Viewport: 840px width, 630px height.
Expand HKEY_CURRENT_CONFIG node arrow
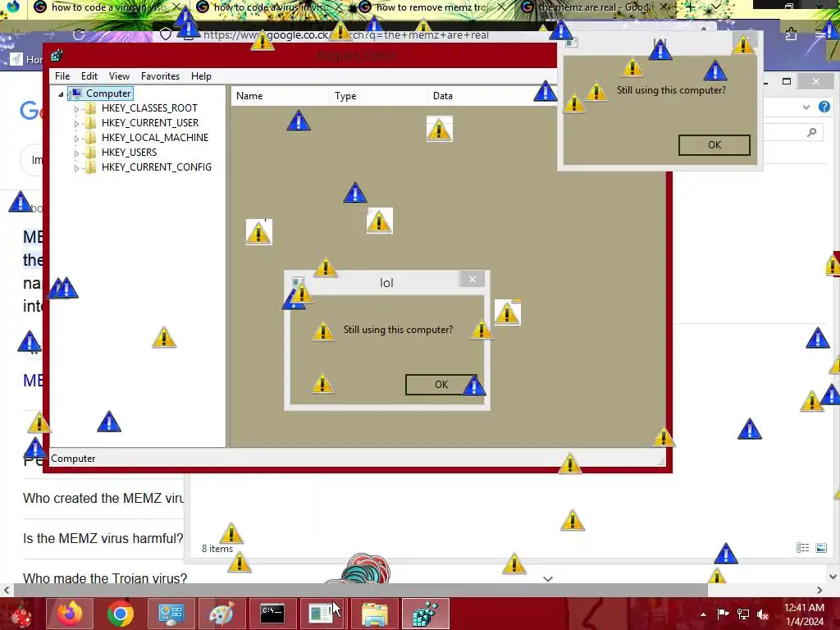click(x=76, y=168)
